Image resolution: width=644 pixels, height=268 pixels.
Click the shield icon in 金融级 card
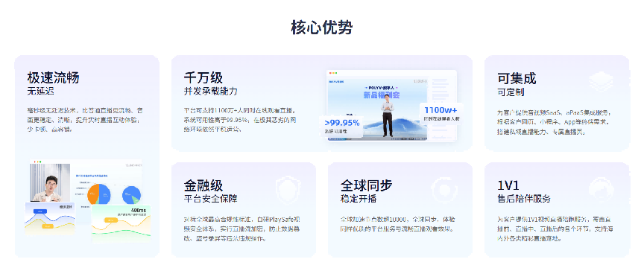288,191
